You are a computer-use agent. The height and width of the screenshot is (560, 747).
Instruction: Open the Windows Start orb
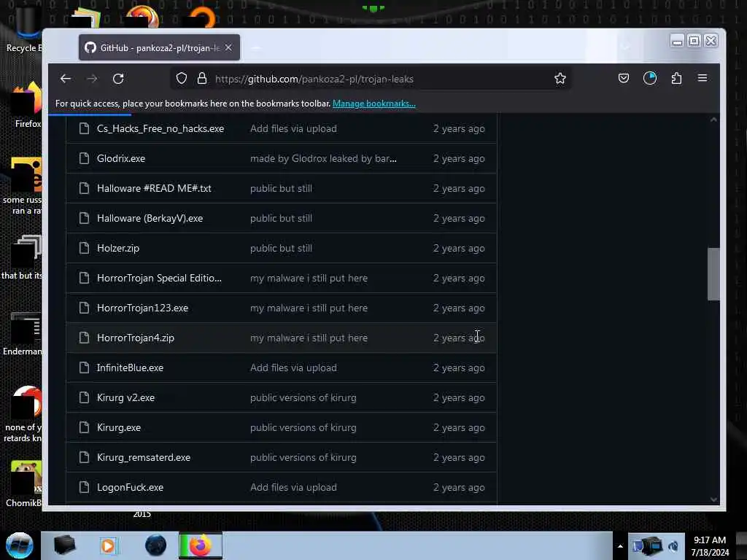click(20, 545)
